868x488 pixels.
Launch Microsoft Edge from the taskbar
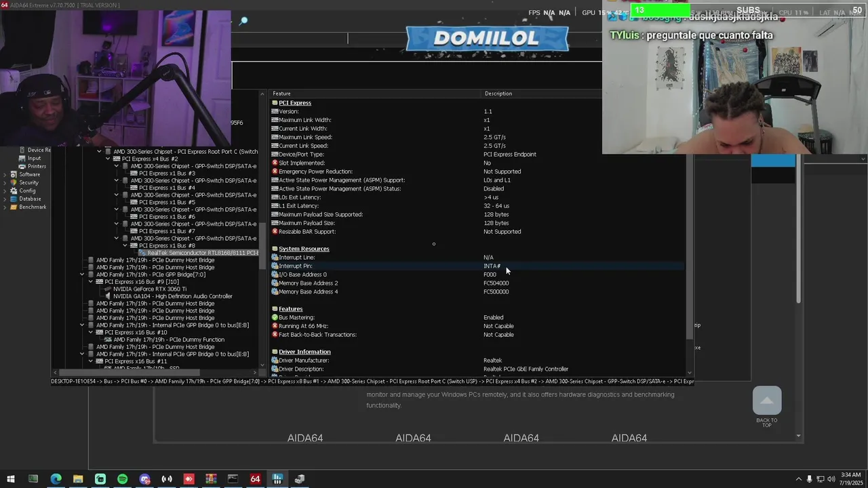(56, 479)
